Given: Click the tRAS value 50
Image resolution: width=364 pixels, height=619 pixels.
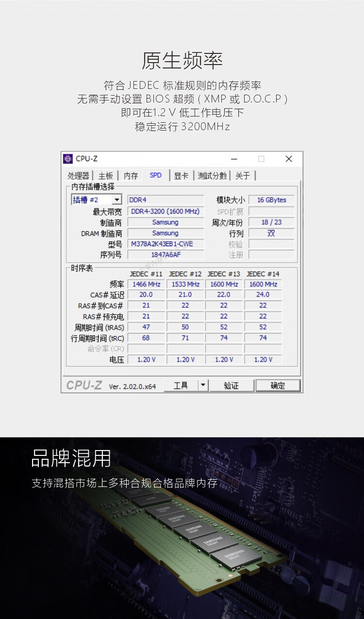Looking at the screenshot, I should pos(185,327).
